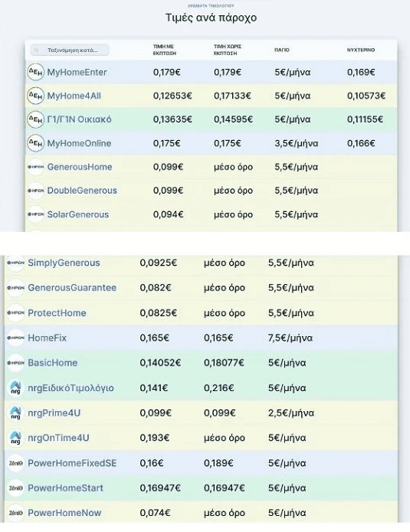Click the Zenith logo beside PowerHomeStart
This screenshot has width=410, height=532.
point(15,488)
